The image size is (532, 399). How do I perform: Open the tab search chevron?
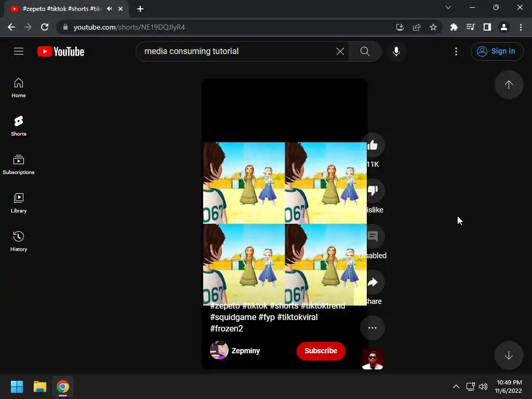click(448, 7)
